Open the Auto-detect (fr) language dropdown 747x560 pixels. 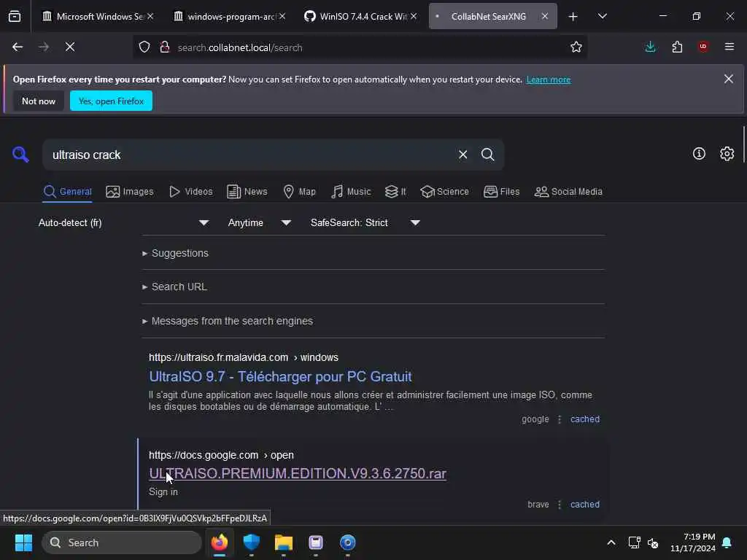(123, 222)
